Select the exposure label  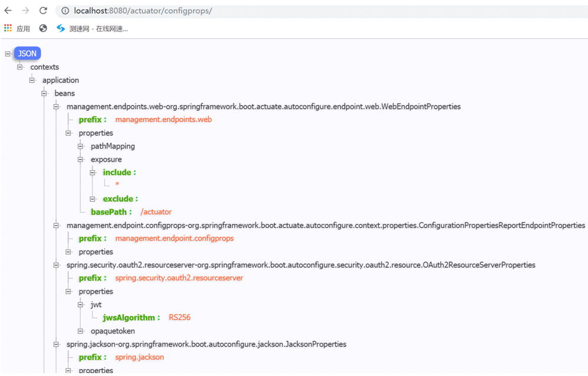click(x=106, y=160)
